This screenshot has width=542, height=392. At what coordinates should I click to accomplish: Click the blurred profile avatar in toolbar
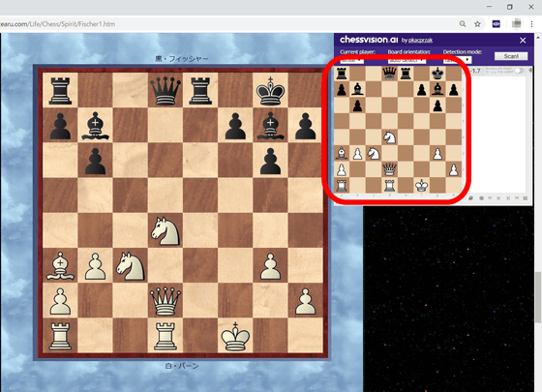(517, 23)
